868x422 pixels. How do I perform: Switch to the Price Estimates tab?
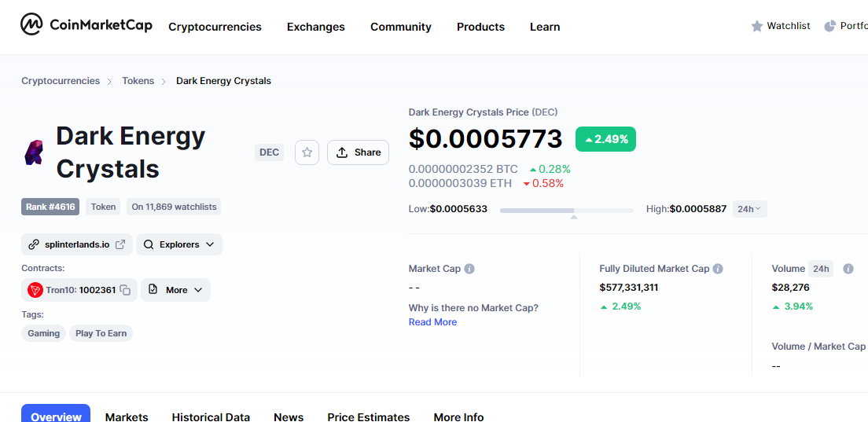pyautogui.click(x=368, y=417)
